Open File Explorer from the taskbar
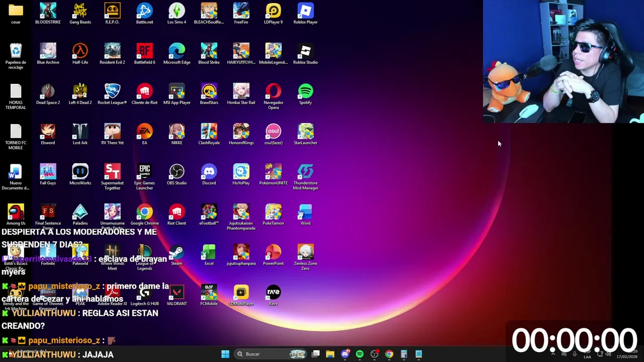Image resolution: width=644 pixels, height=362 pixels. (x=330, y=354)
